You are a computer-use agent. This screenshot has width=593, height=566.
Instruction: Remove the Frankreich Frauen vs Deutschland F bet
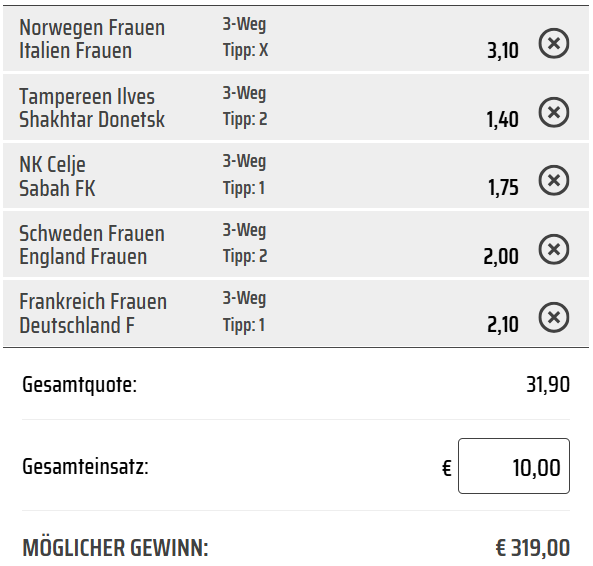pos(554,317)
